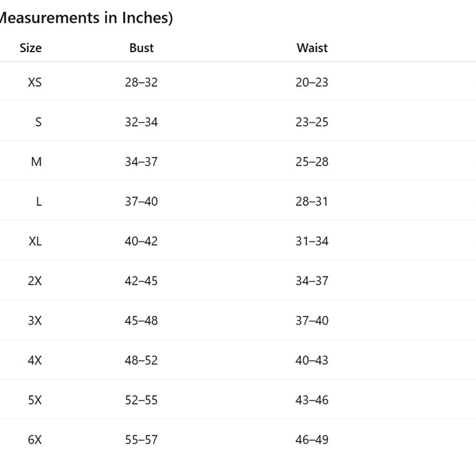Click waist measurement 40–43 for 4X
The height and width of the screenshot is (476, 476).
[x=312, y=360]
